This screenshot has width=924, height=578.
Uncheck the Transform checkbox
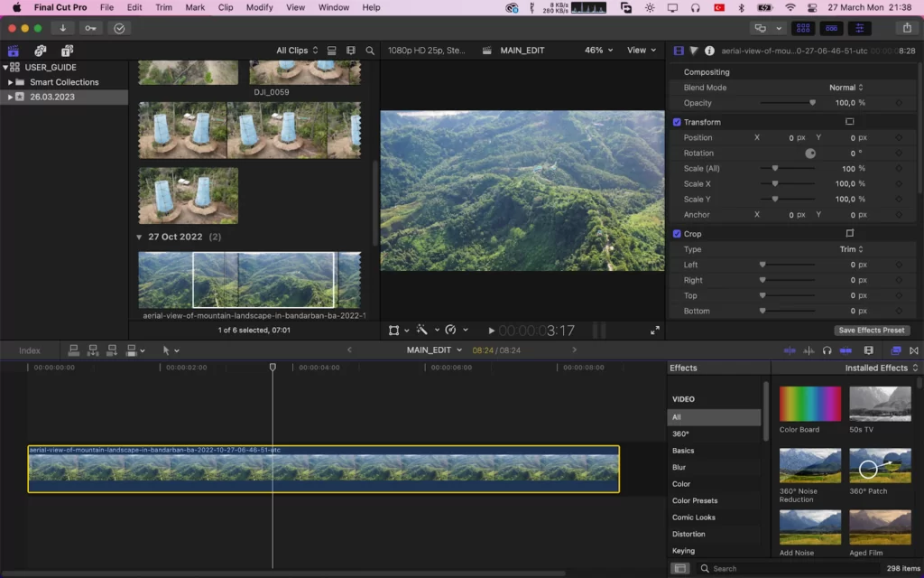677,122
